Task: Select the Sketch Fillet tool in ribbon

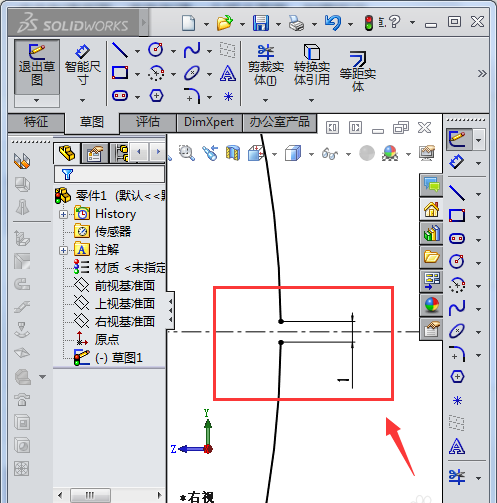Action: click(192, 96)
